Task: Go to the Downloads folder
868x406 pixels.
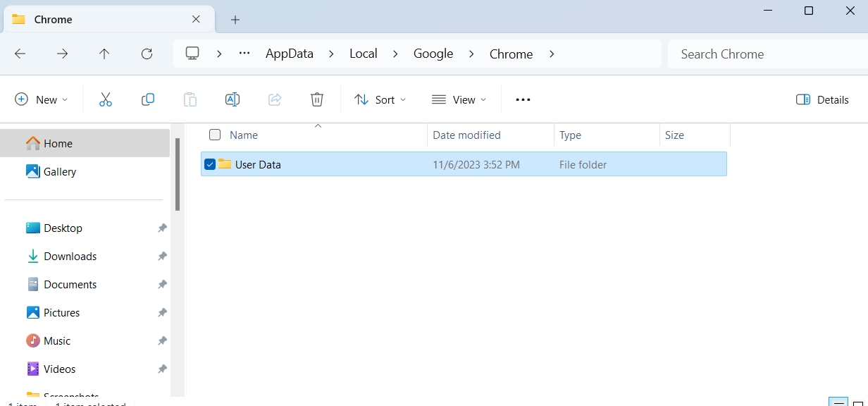Action: click(68, 256)
